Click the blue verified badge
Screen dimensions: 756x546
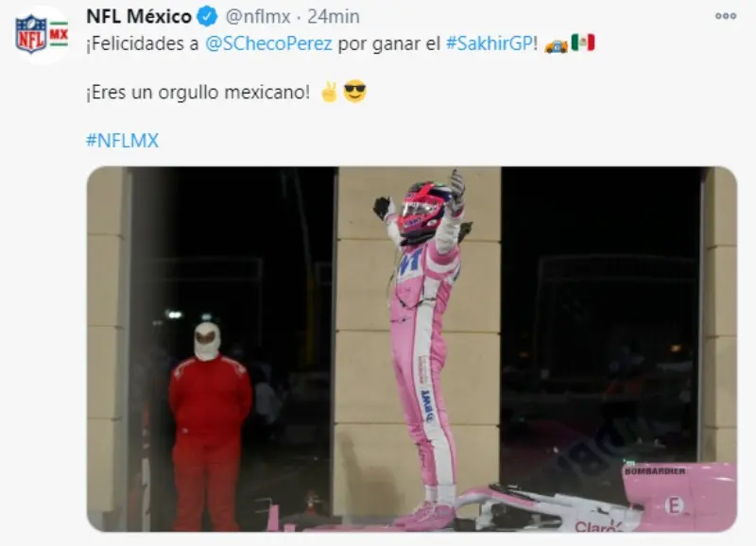tap(208, 17)
